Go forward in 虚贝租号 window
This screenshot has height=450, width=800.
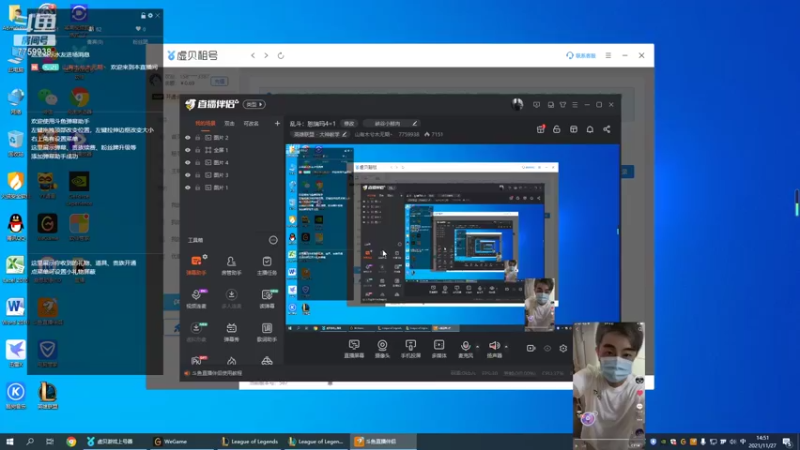pyautogui.click(x=266, y=55)
